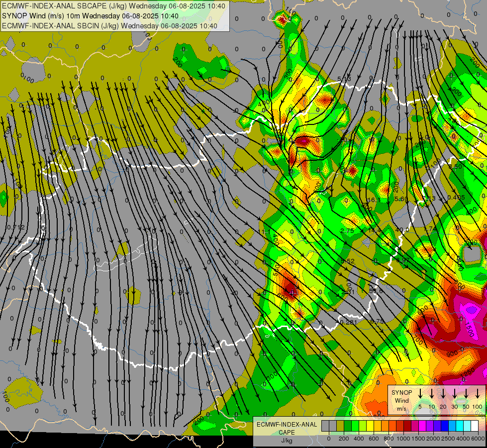The width and height of the screenshot is (487, 448).
Task: Click the 1.74 wind value on map
Action: point(430,228)
